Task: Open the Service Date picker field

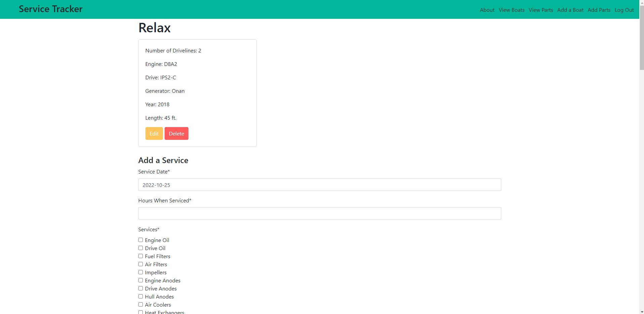Action: [x=319, y=185]
